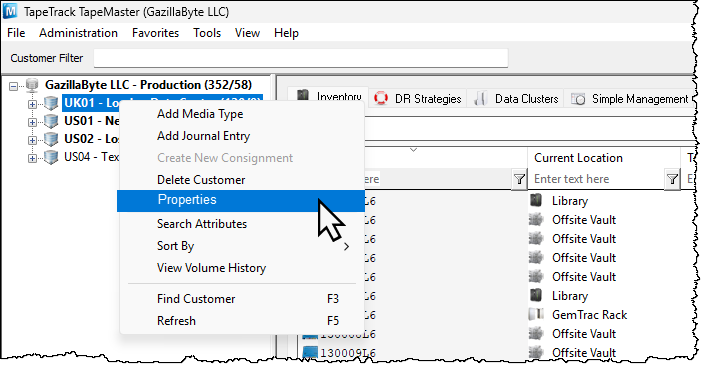Screen dimensions: 702x365
Task: Open the View menu
Action: [247, 33]
